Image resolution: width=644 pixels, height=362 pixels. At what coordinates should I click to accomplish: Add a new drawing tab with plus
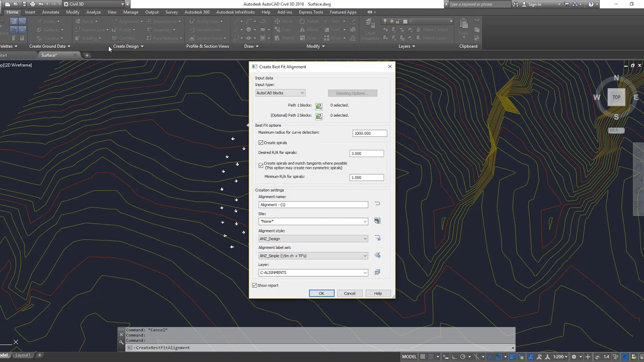point(87,55)
